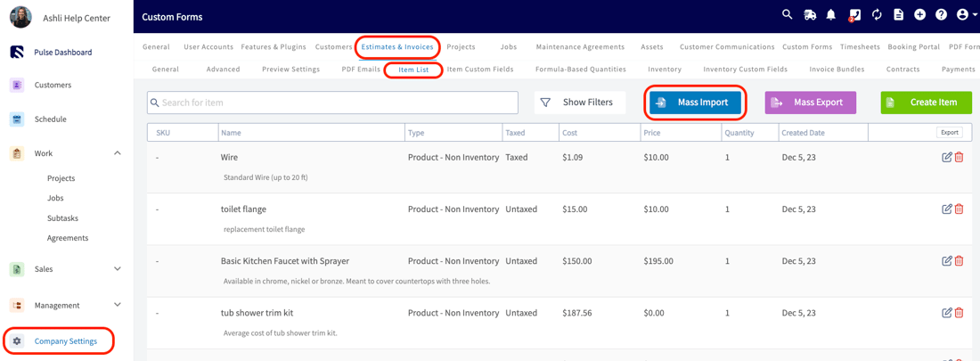Click the Mass Import button
Screen dimensions: 980x361
tap(695, 103)
